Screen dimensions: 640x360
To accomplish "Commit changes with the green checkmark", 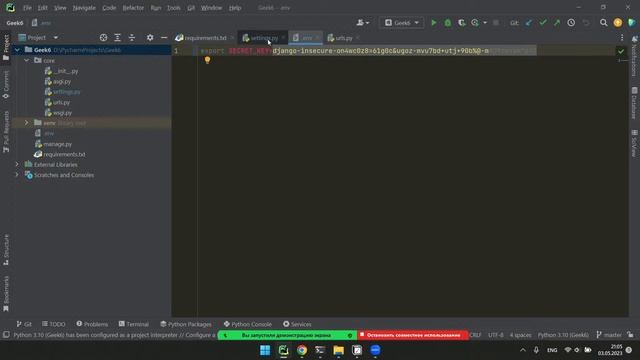I will click(543, 23).
